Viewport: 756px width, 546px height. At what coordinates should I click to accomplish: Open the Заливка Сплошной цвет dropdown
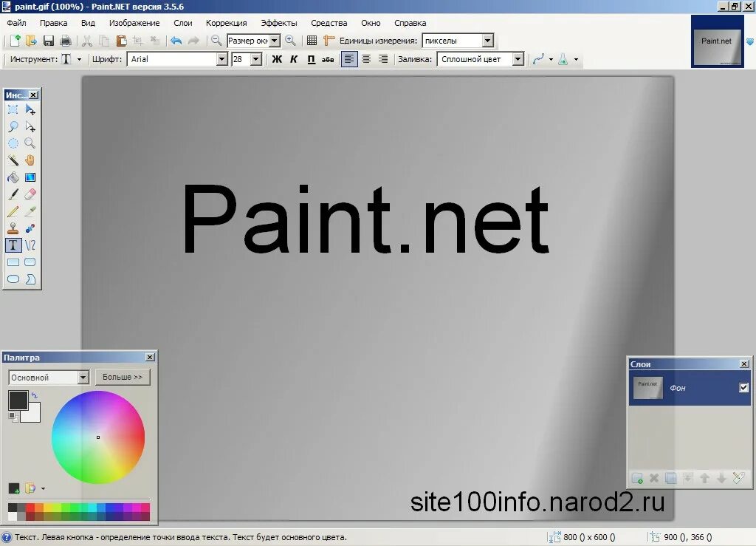(x=518, y=59)
